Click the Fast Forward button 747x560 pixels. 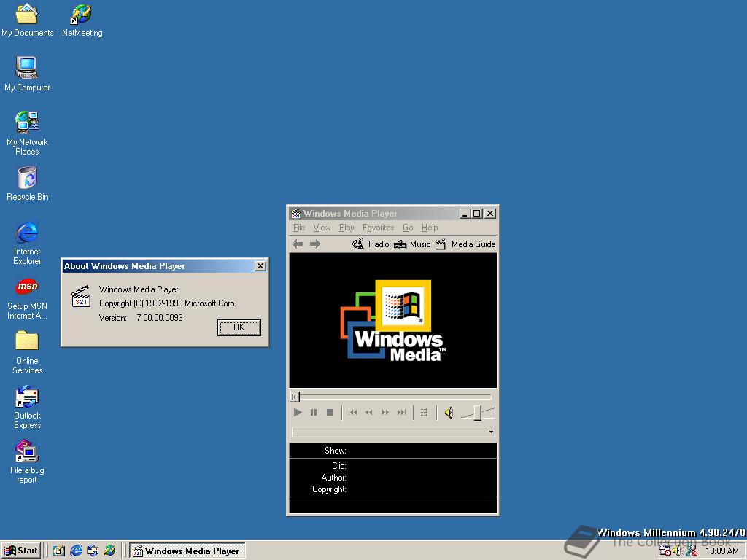click(x=385, y=413)
